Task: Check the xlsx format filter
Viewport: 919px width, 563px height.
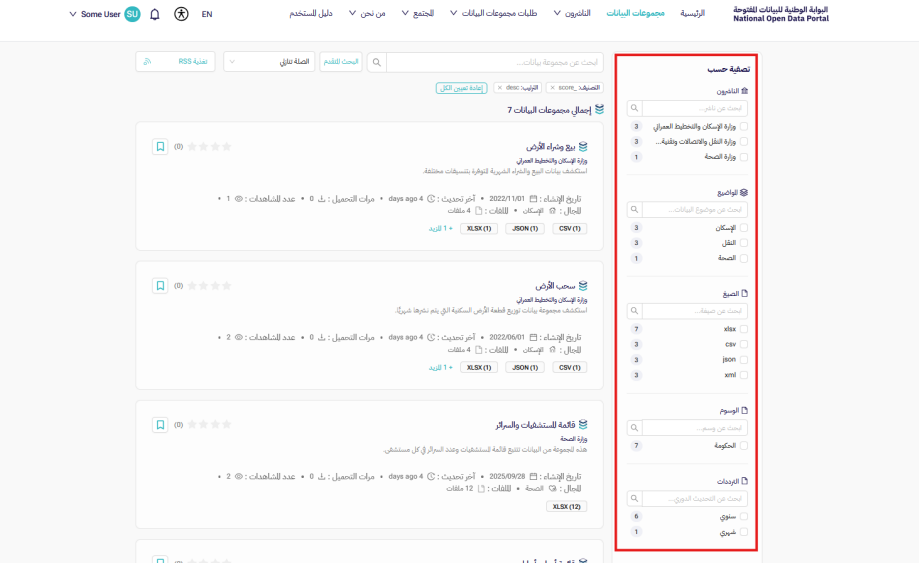Action: click(x=743, y=329)
